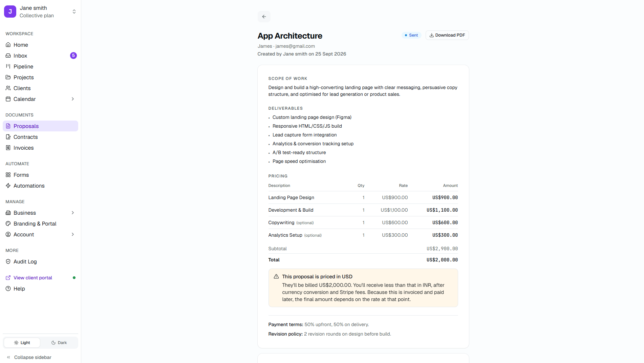Image resolution: width=644 pixels, height=363 pixels.
Task: Click the client email james@gmail.com
Action: 295,46
